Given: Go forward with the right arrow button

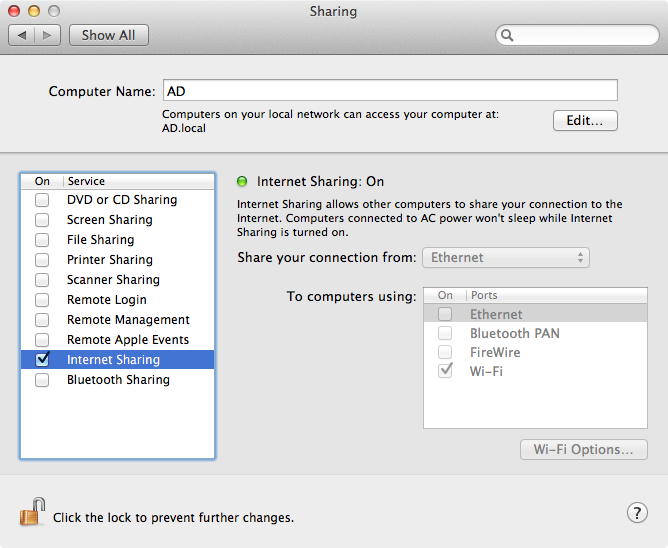Looking at the screenshot, I should tap(47, 35).
